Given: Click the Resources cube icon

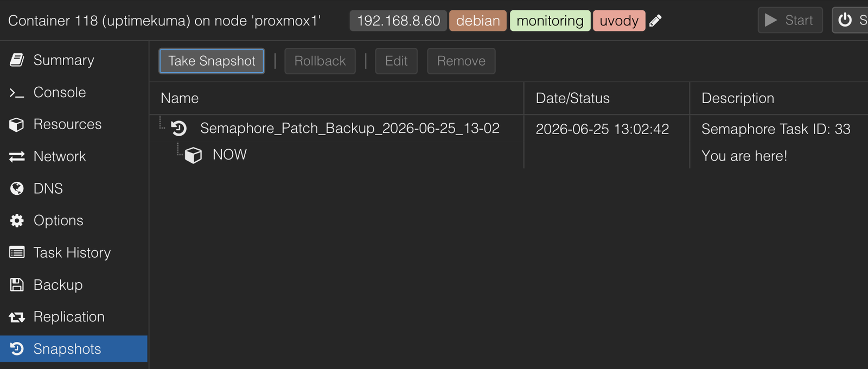Looking at the screenshot, I should tap(17, 125).
